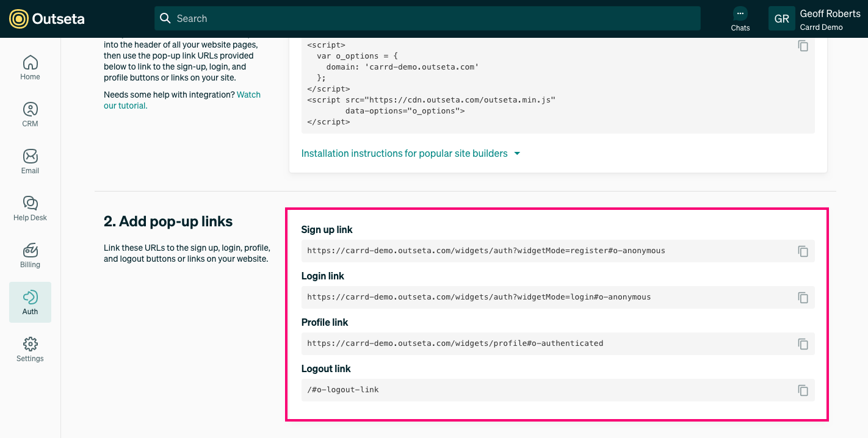The height and width of the screenshot is (438, 868).
Task: Copy the embed script code
Action: (803, 45)
